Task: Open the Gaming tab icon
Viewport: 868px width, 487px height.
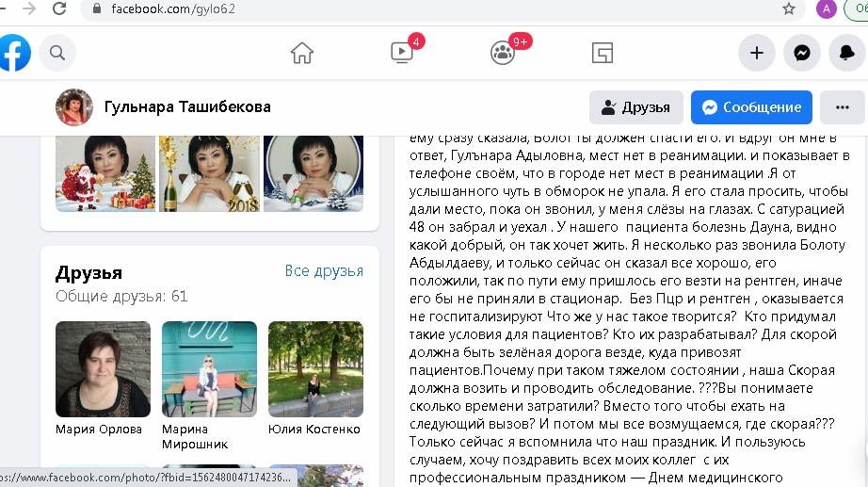Action: pyautogui.click(x=603, y=53)
